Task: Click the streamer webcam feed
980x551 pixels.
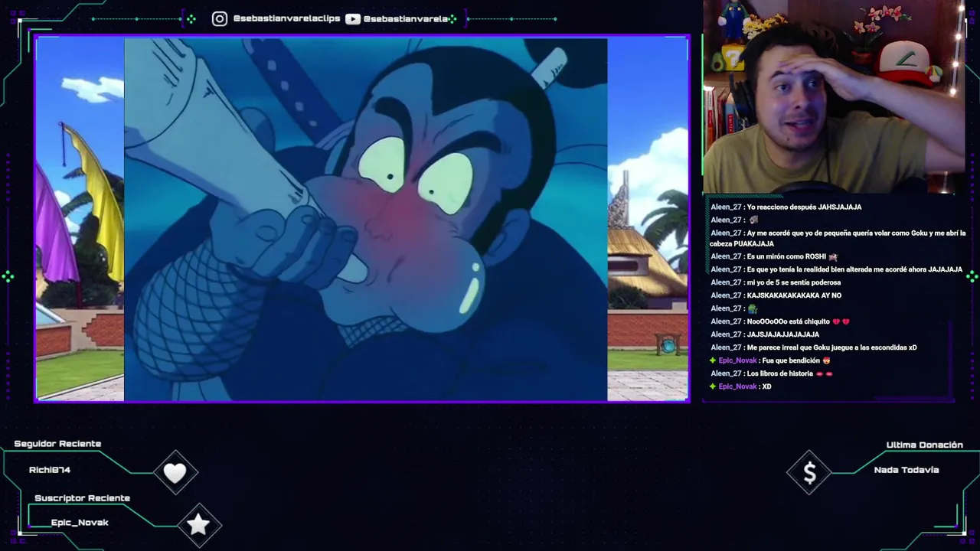Action: 834,96
